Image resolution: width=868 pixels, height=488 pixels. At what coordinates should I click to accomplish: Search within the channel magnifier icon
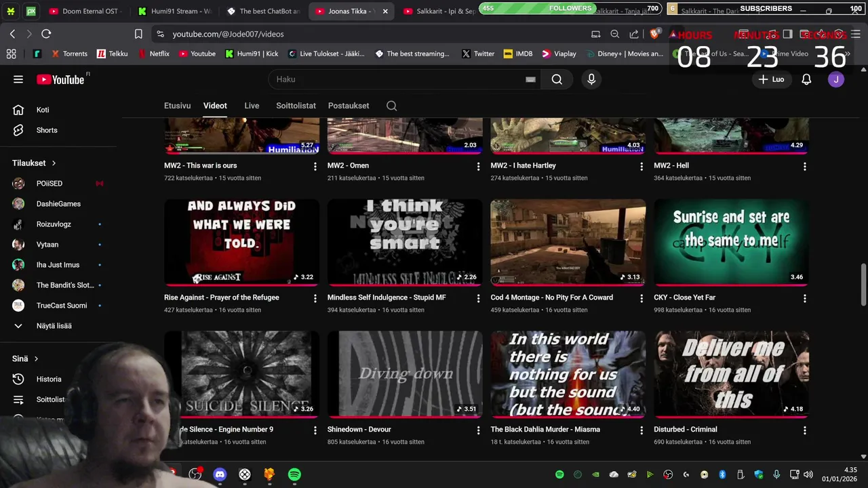391,106
